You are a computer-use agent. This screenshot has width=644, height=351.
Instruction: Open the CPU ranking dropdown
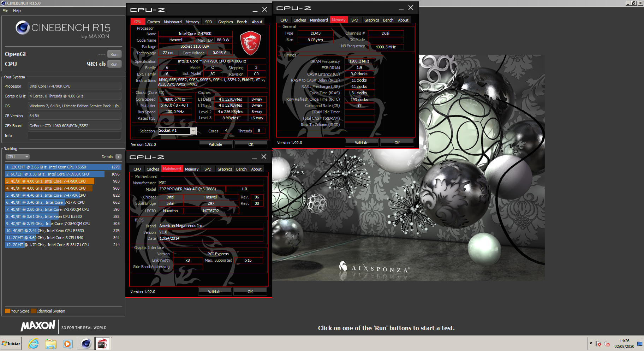click(17, 157)
